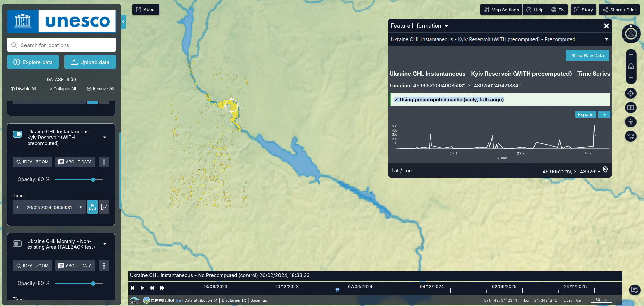Viewport: 644px width, 306px height.
Task: Collapse the Kyiv Reservoir dataset section
Action: (105, 138)
